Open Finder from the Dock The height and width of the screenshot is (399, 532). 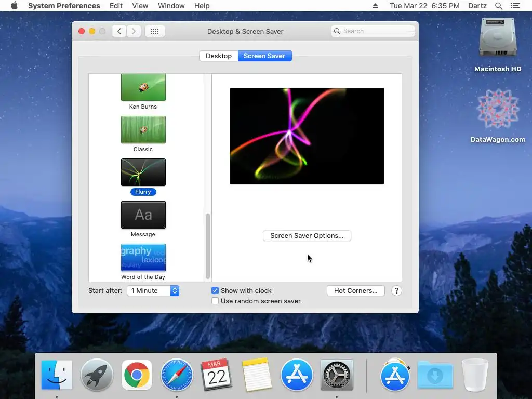(x=57, y=375)
